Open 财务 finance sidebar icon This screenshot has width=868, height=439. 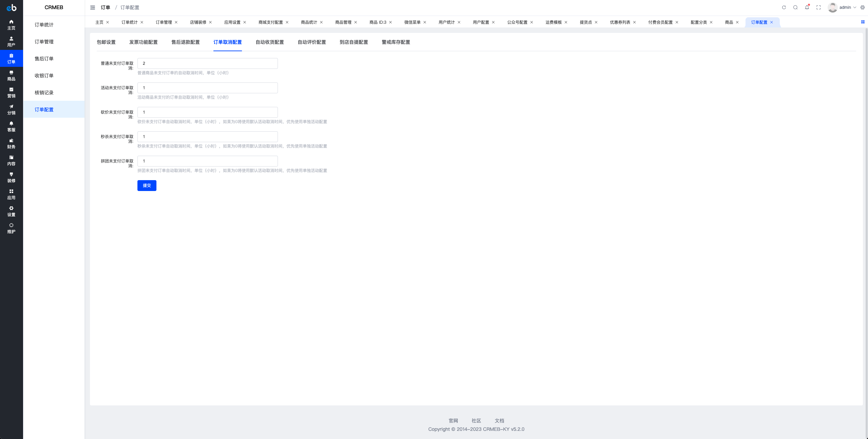pos(11,143)
